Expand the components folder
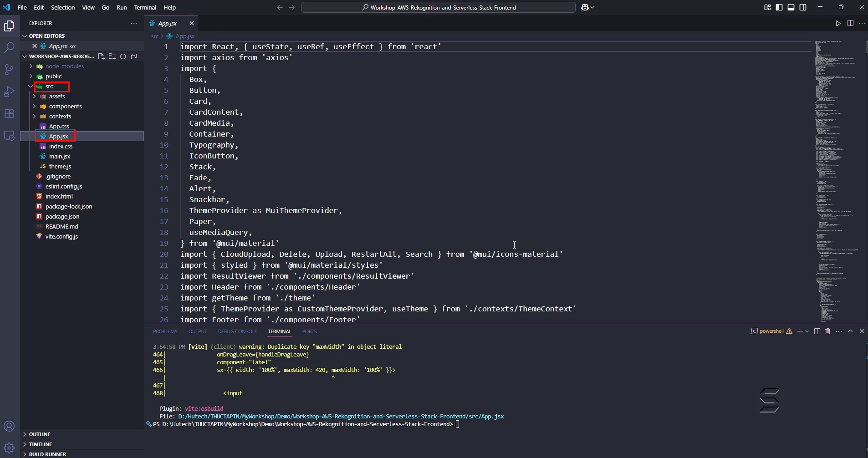The height and width of the screenshot is (458, 868). point(34,106)
